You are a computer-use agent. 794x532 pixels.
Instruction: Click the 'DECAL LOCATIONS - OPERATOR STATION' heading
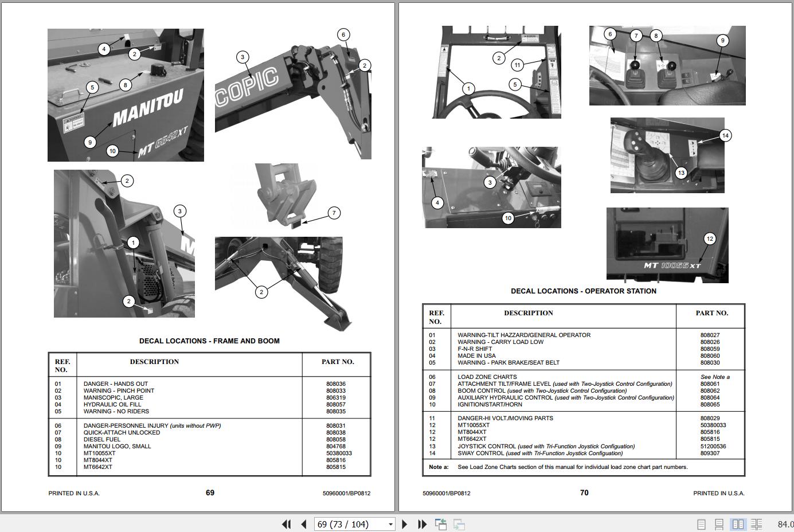click(584, 291)
